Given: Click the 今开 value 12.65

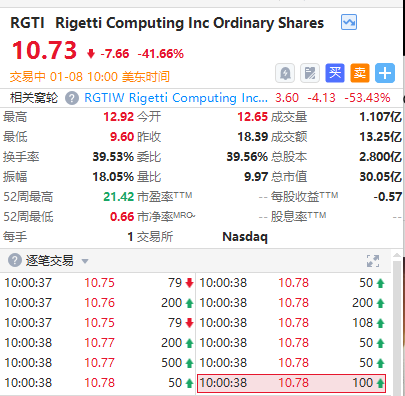Looking at the screenshot, I should tap(252, 117).
